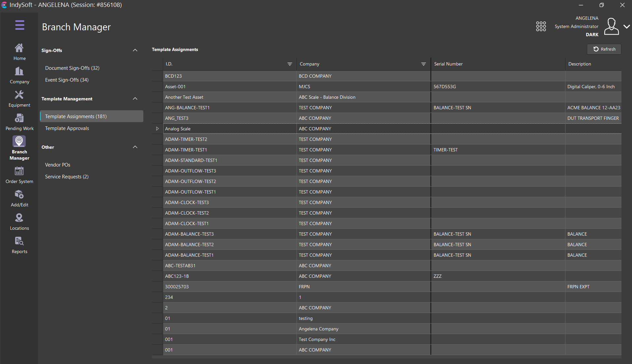The image size is (632, 364).
Task: Select Document Sign-Offs (32)
Action: point(72,68)
